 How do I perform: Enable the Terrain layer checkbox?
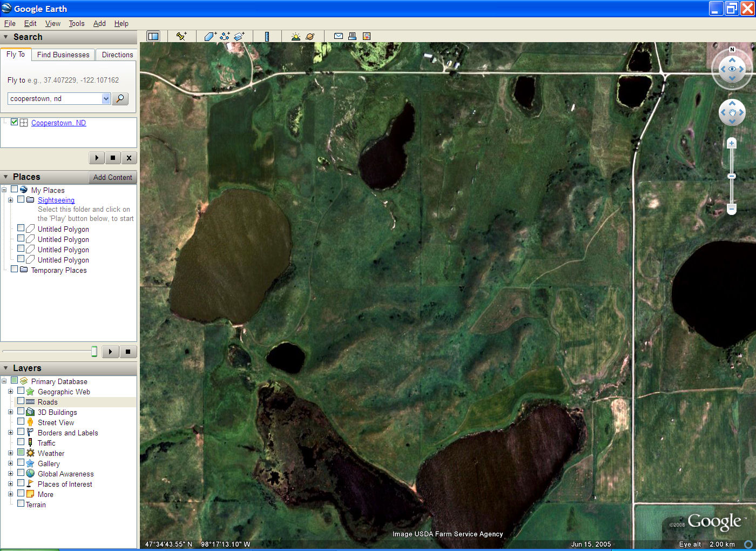(x=21, y=503)
